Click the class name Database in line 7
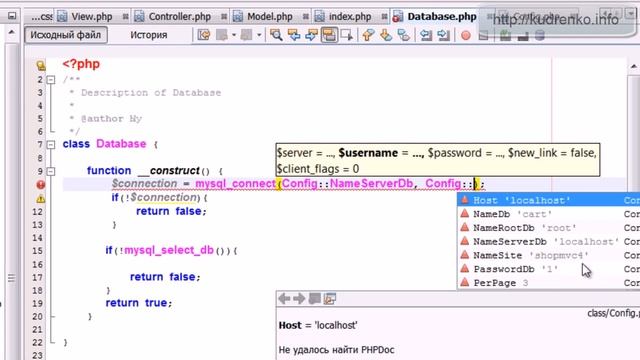 click(x=121, y=144)
